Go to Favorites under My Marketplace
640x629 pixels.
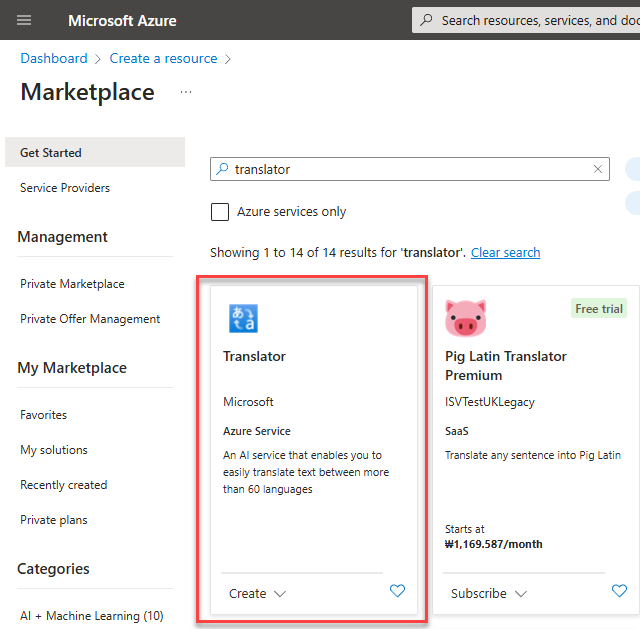click(44, 415)
